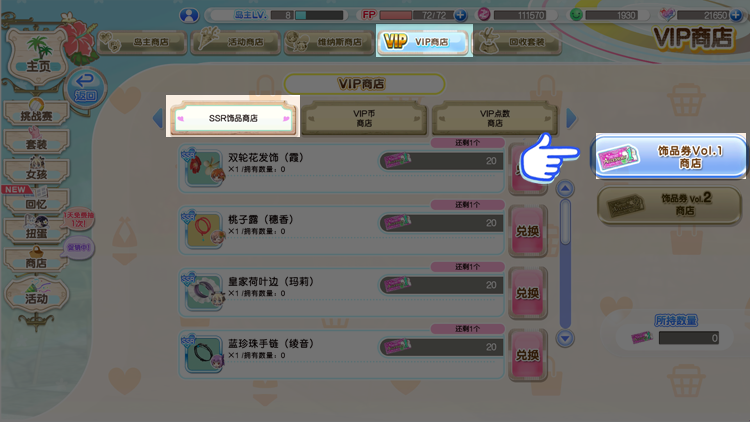Click the list scroll down arrow
This screenshot has width=750, height=422.
(x=565, y=338)
